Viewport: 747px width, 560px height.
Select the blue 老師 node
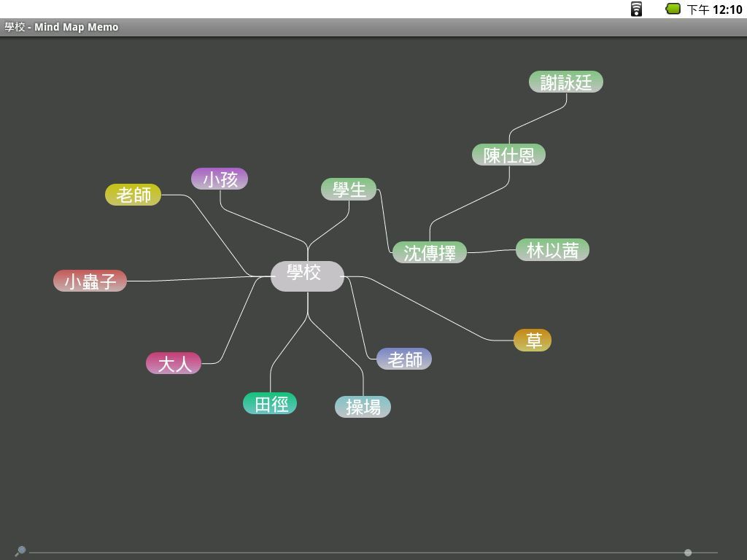(404, 359)
